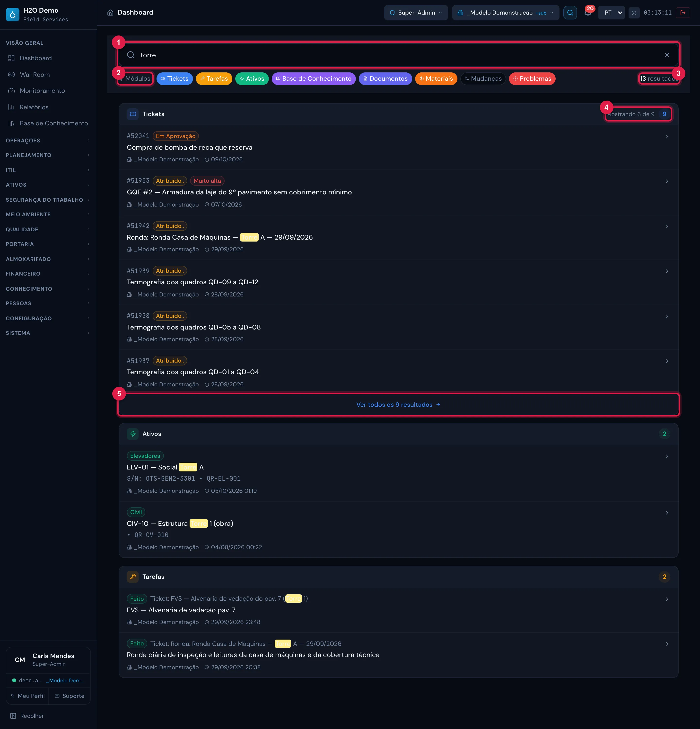Viewport: 700px width, 729px height.
Task: Toggle the Documentos module filter chip
Action: tap(385, 78)
